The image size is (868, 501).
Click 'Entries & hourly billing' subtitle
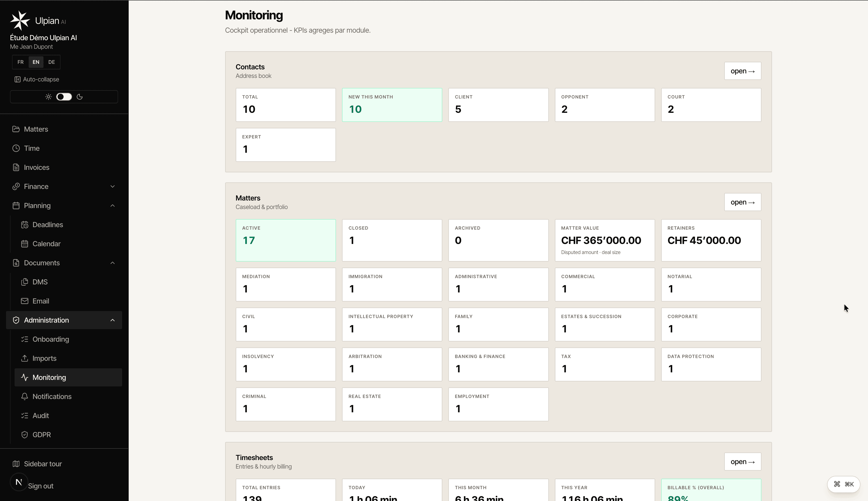point(264,467)
